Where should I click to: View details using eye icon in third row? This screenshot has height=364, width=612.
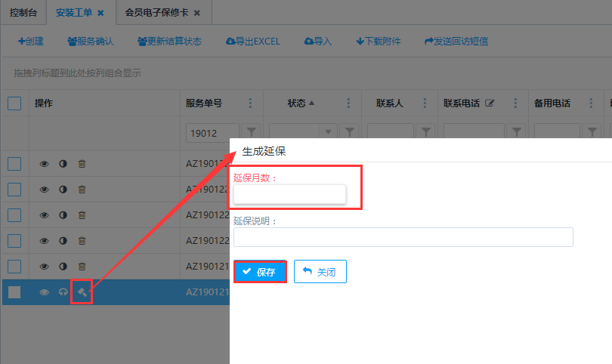click(44, 215)
